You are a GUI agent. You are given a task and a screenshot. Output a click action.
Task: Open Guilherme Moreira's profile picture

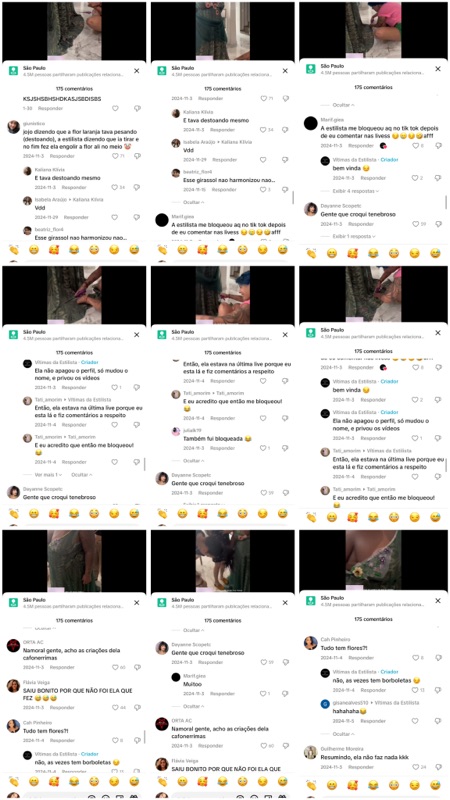[310, 752]
